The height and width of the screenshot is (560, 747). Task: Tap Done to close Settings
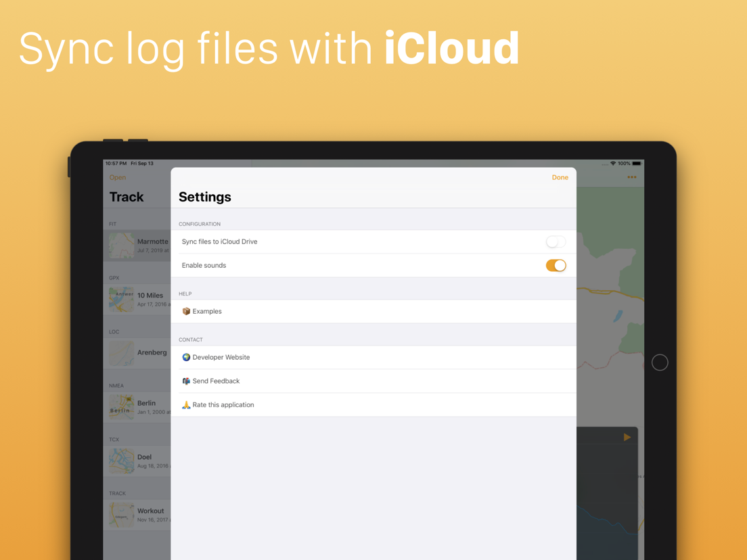[560, 177]
